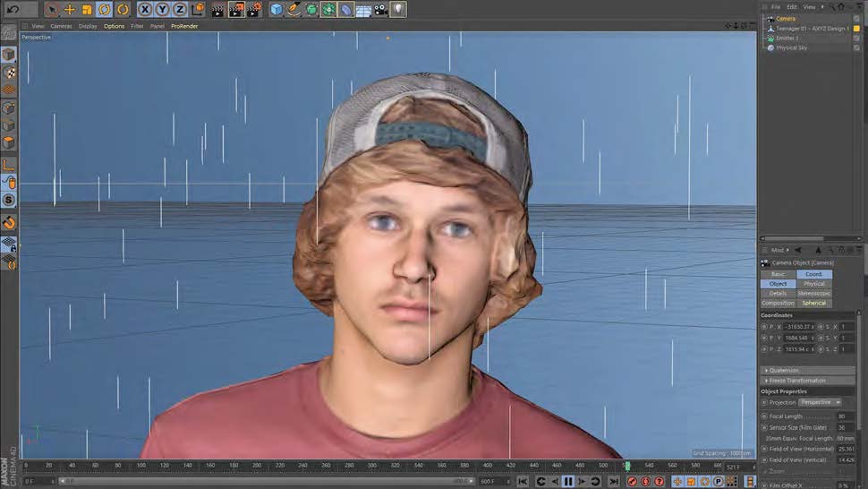Toggle Position keyframe recording icon

click(x=677, y=481)
